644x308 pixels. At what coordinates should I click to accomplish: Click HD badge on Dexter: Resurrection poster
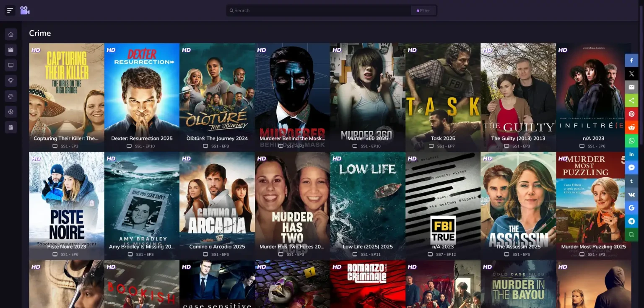(111, 50)
